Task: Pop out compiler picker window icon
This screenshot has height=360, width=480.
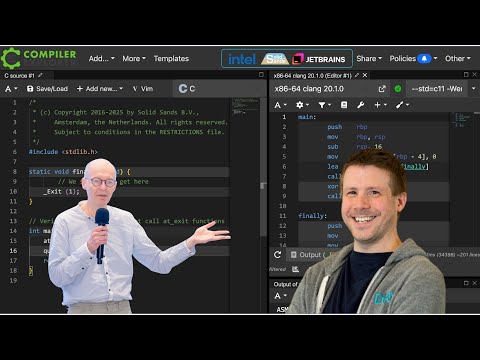Action: (382, 89)
